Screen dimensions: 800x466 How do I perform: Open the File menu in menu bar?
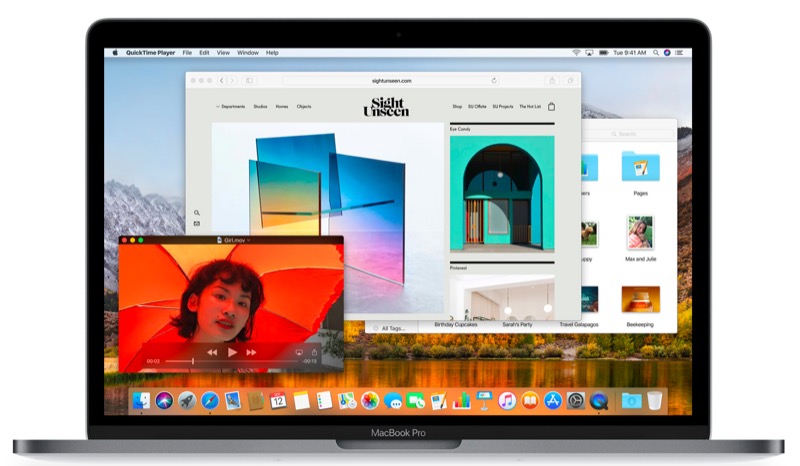(187, 52)
